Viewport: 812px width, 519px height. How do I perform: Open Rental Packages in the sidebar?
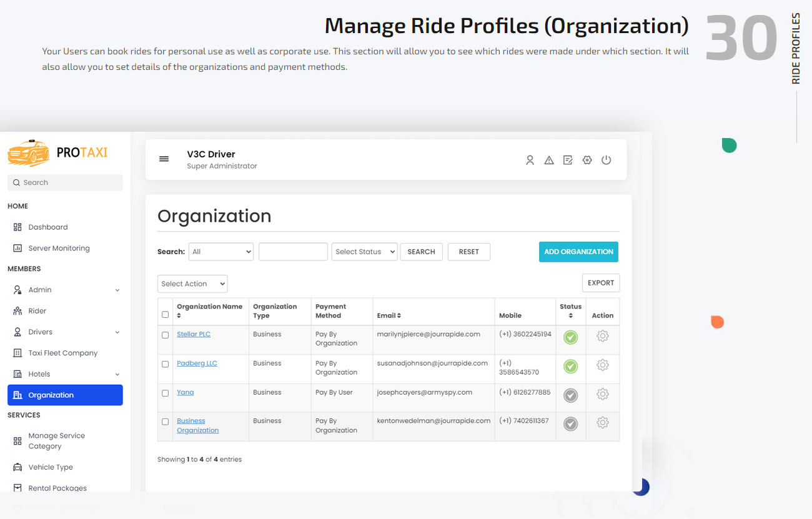point(57,488)
